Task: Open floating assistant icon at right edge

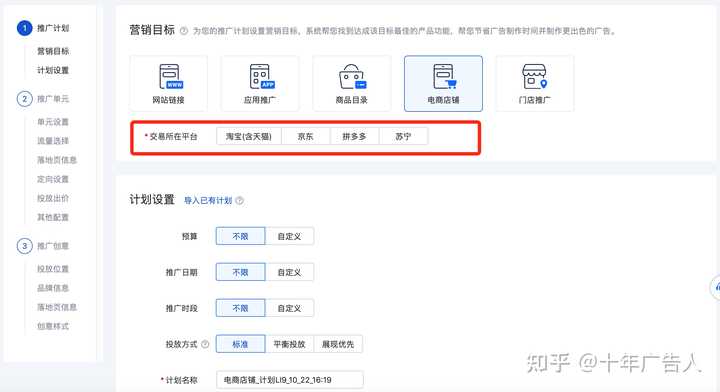Action: coord(715,287)
